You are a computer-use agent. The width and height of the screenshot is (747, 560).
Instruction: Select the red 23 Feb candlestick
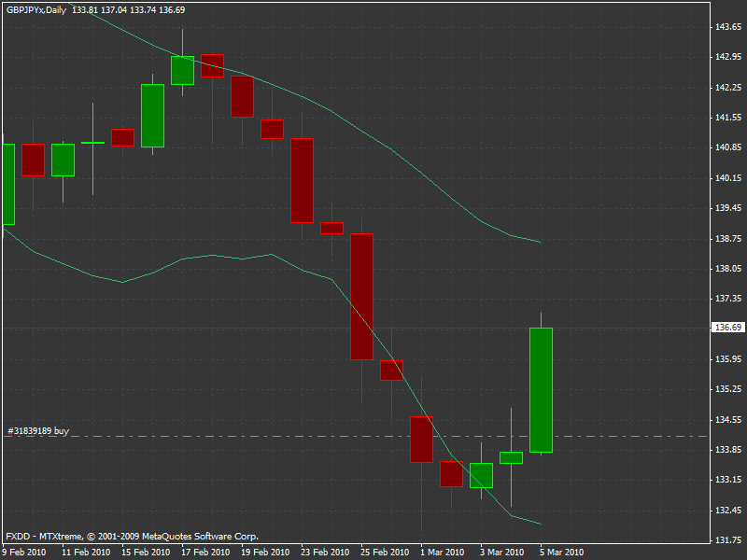(x=302, y=180)
